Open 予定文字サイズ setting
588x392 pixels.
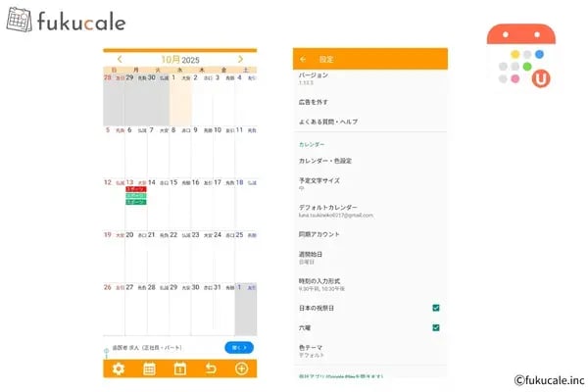pos(320,183)
